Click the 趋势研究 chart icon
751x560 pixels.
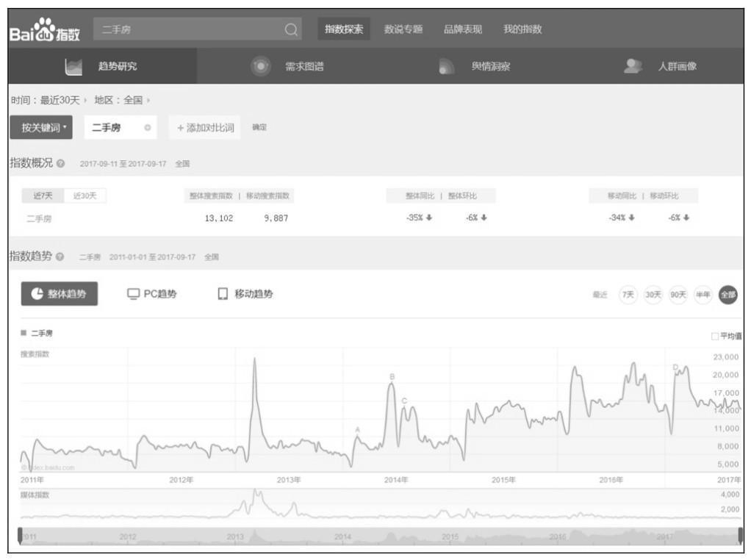[x=73, y=67]
